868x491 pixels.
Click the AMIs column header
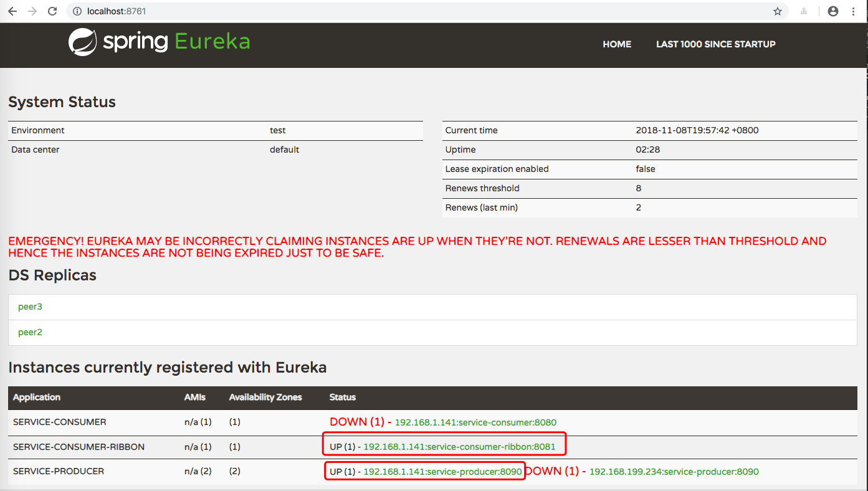click(x=195, y=398)
